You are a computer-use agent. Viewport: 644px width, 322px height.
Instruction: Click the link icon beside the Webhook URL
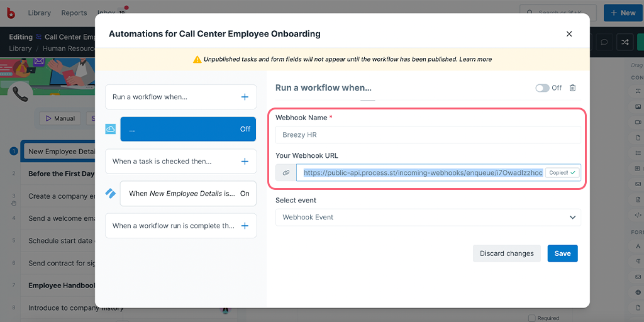[x=286, y=173]
